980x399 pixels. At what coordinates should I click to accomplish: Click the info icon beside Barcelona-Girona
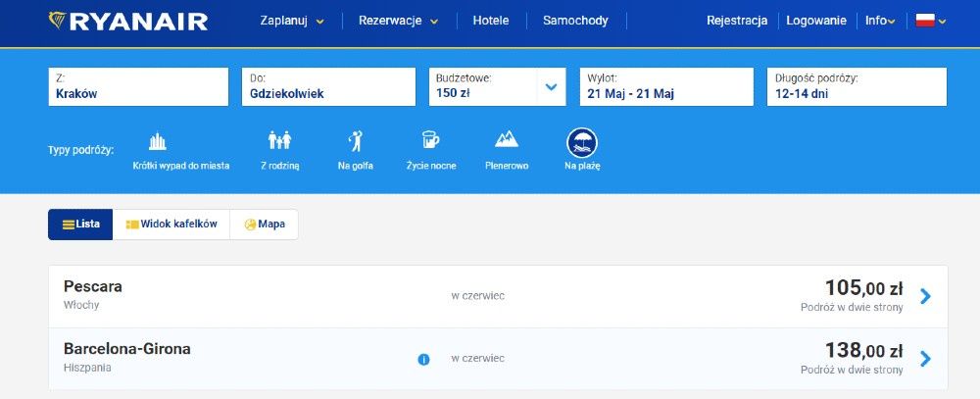(x=423, y=360)
